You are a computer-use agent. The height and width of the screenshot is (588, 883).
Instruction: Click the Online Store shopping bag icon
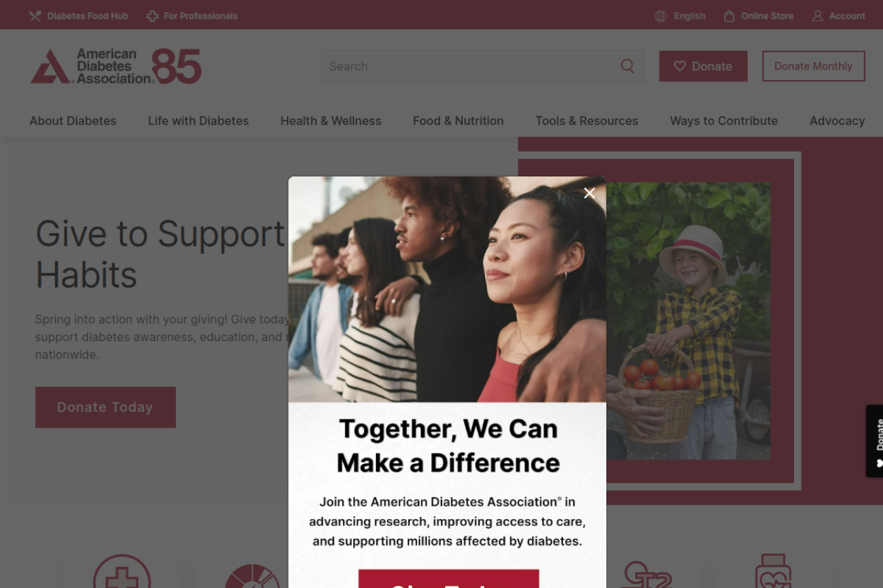coord(729,16)
